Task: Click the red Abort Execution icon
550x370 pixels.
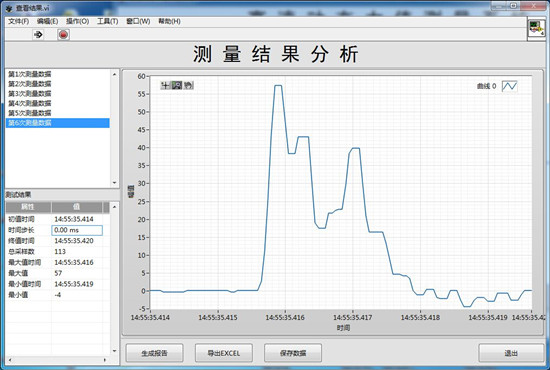Action: (x=63, y=35)
